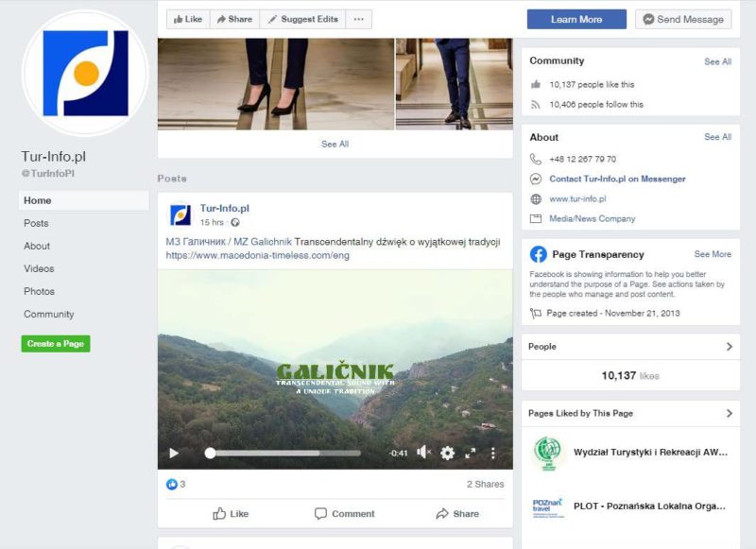
Task: Like the Galičnik video post
Action: (x=231, y=514)
